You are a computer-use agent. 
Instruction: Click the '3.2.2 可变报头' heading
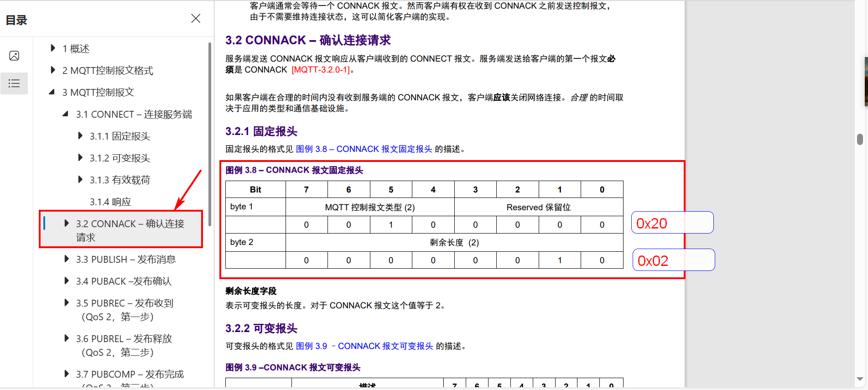click(261, 328)
